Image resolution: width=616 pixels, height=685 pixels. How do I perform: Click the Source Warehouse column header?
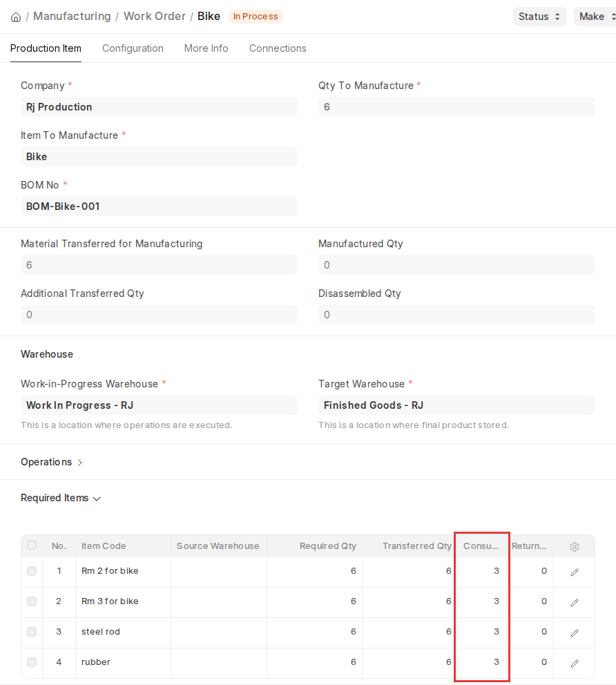pyautogui.click(x=219, y=546)
